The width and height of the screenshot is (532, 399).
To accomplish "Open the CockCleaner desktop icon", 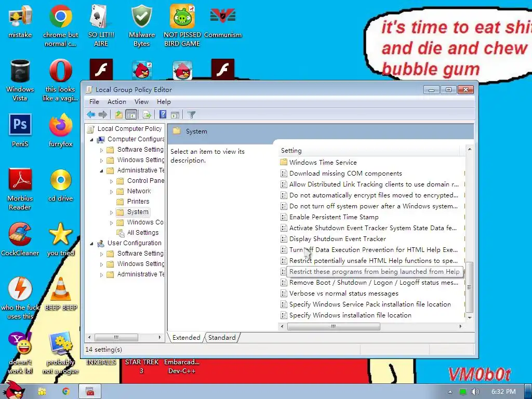I will click(20, 239).
